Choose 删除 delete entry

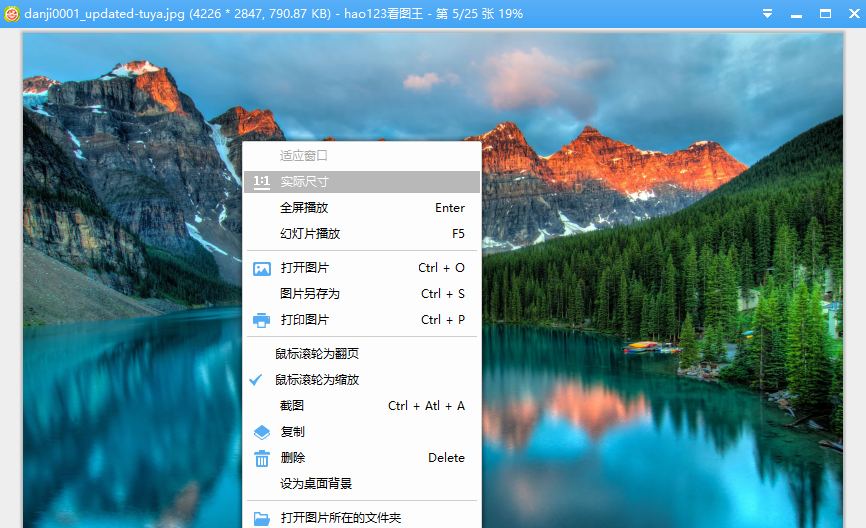pyautogui.click(x=362, y=457)
